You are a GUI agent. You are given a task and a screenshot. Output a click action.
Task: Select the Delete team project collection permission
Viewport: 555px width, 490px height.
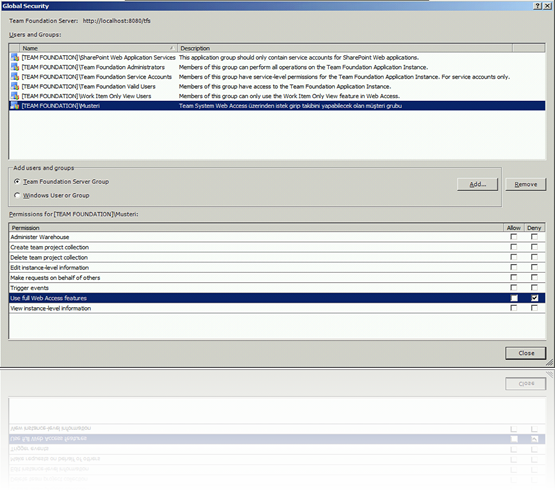point(277,257)
